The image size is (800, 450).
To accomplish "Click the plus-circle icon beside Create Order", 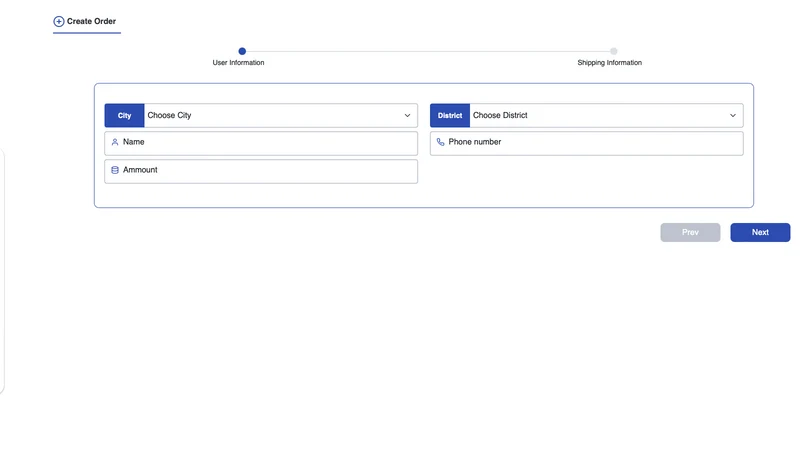I will click(x=59, y=21).
